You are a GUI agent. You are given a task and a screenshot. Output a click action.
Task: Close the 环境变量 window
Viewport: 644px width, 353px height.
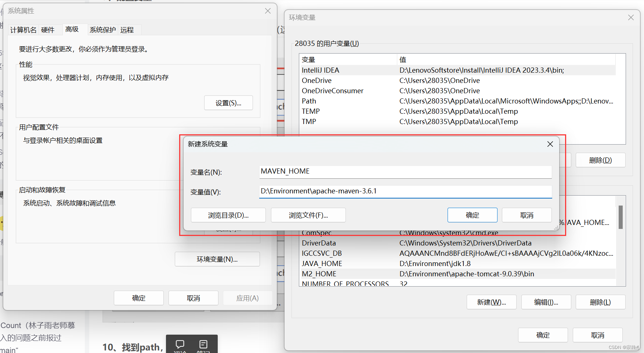631,18
